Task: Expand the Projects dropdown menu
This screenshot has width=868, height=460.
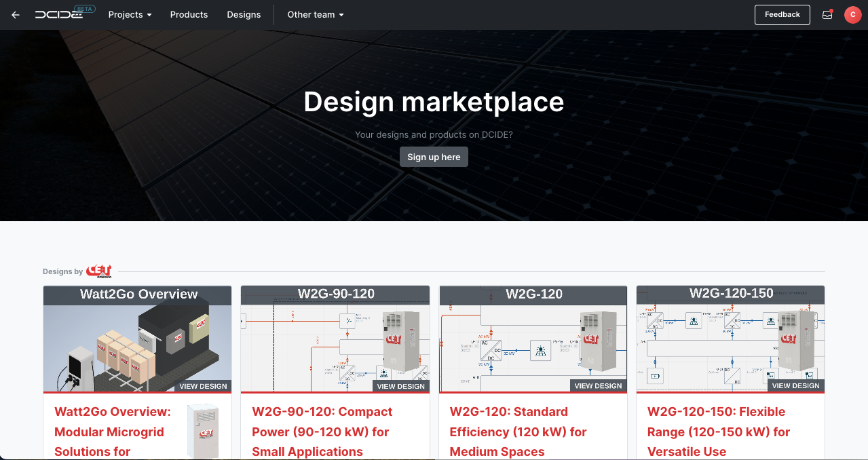Action: click(130, 14)
